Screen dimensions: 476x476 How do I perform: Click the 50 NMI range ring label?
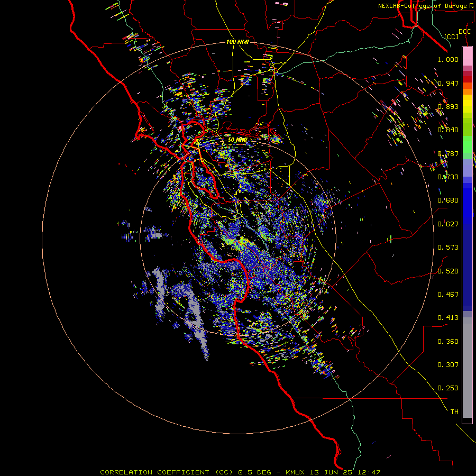[237, 140]
